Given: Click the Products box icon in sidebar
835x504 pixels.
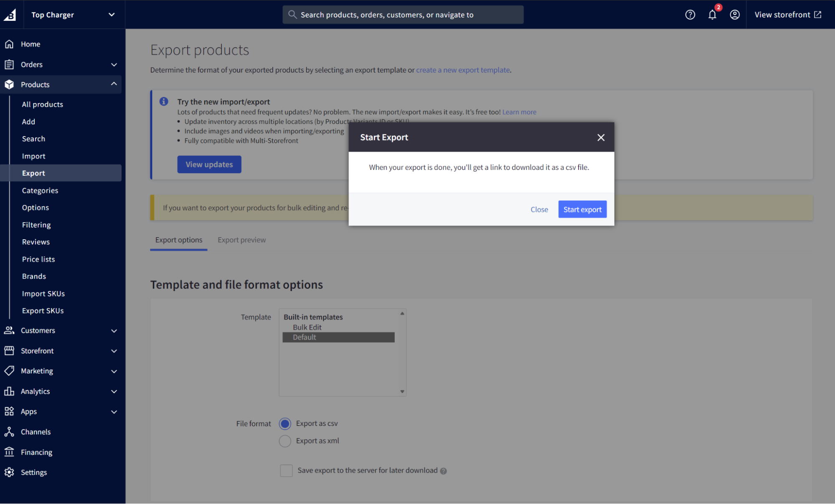Looking at the screenshot, I should click(10, 84).
